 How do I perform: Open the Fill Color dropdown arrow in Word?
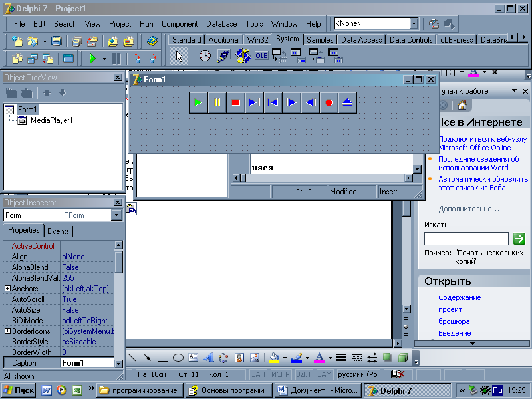[285, 358]
